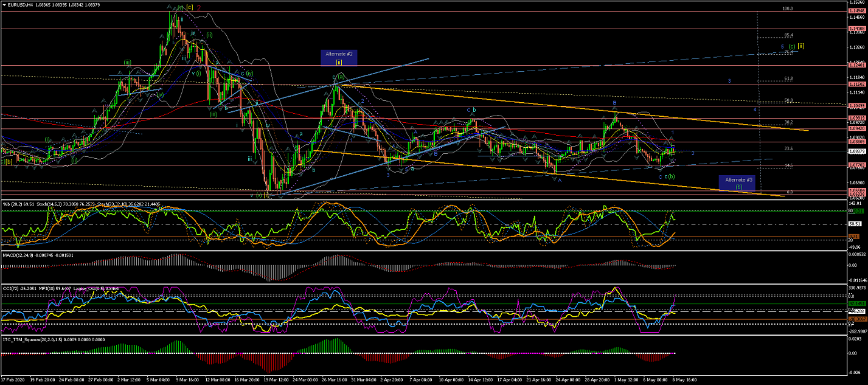The width and height of the screenshot is (868, 385).
Task: Select the 61.8 Fibonacci level label
Action: 788,78
